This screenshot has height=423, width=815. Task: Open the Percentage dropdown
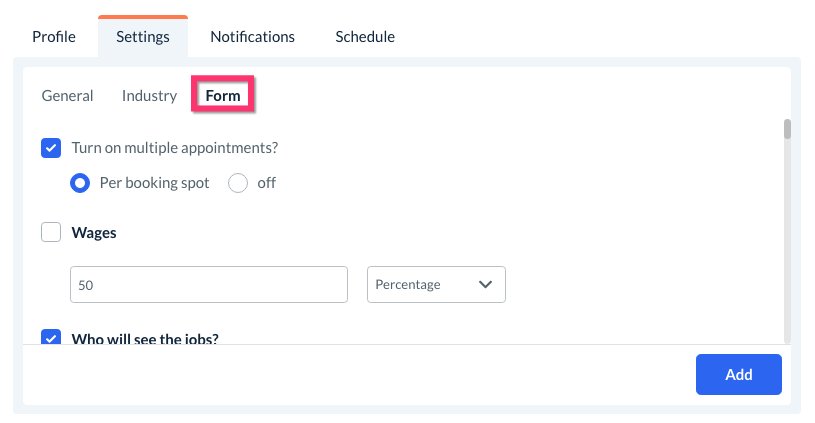coord(436,284)
